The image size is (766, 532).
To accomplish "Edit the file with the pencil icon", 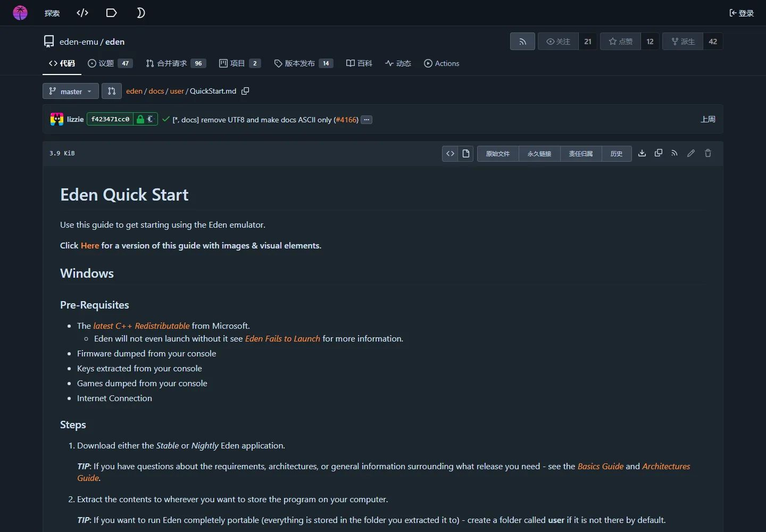I will (691, 153).
